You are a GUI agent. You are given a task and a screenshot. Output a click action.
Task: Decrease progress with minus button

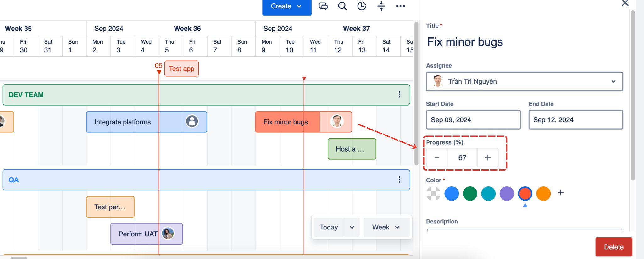(437, 158)
